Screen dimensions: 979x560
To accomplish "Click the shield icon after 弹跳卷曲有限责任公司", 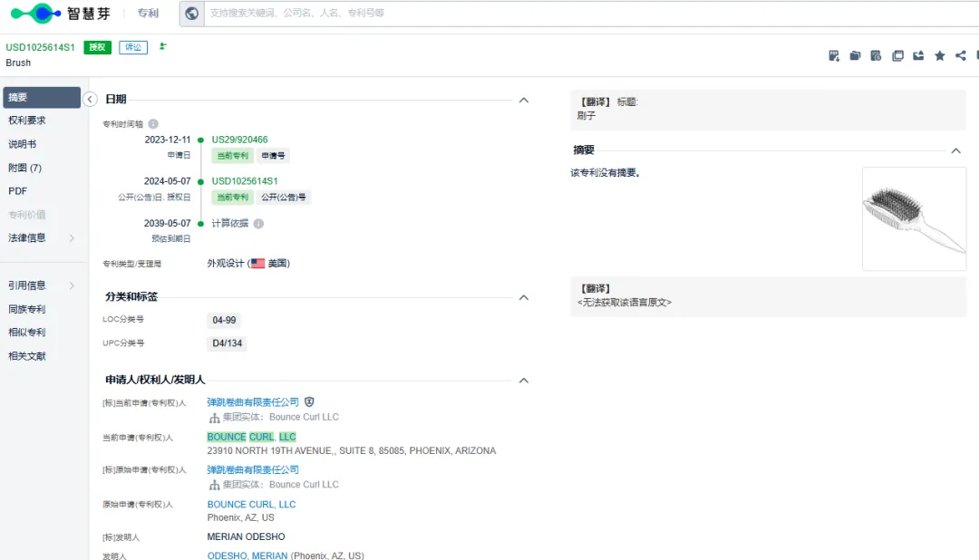I will click(x=309, y=402).
